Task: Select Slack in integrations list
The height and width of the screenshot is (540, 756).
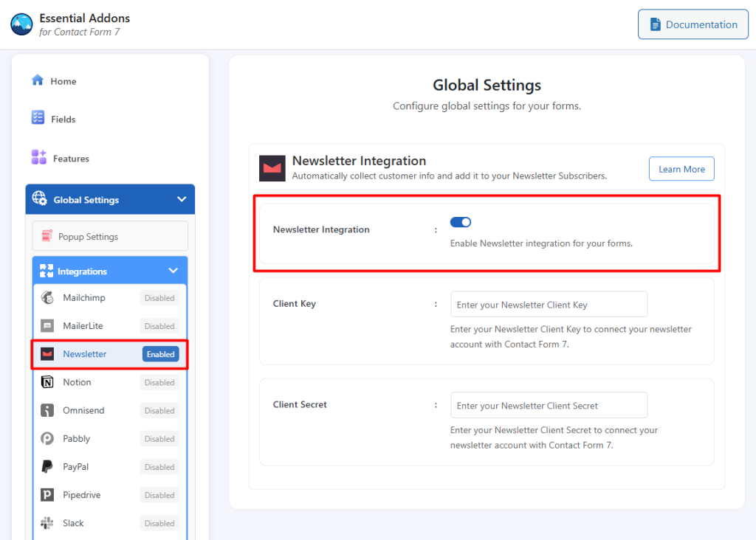Action: 110,523
